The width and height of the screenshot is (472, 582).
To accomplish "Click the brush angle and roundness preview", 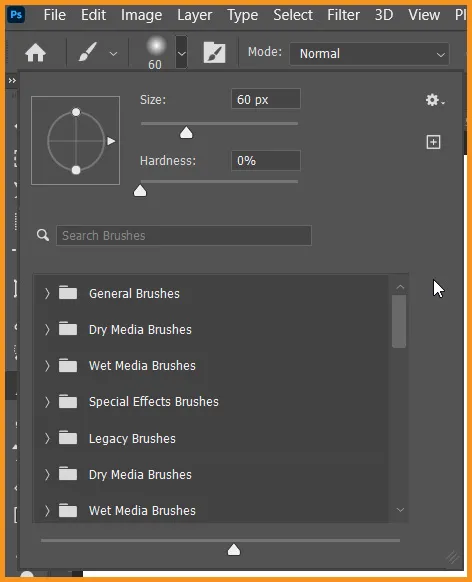I will [76, 140].
